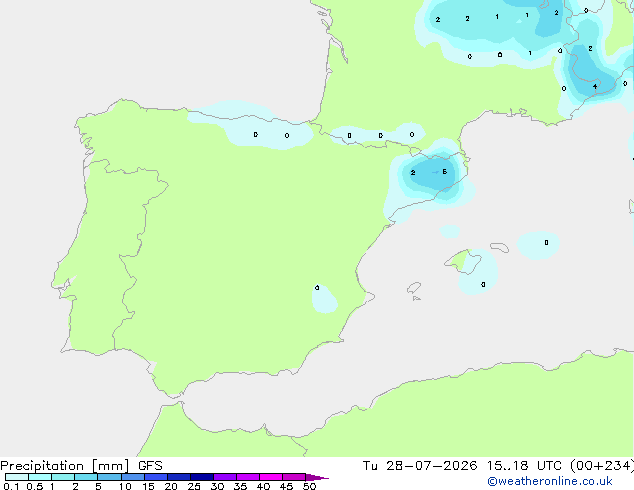This screenshot has height=490, width=634.
Task: Click the 15–20 mm legend segment
Action: 156,477
